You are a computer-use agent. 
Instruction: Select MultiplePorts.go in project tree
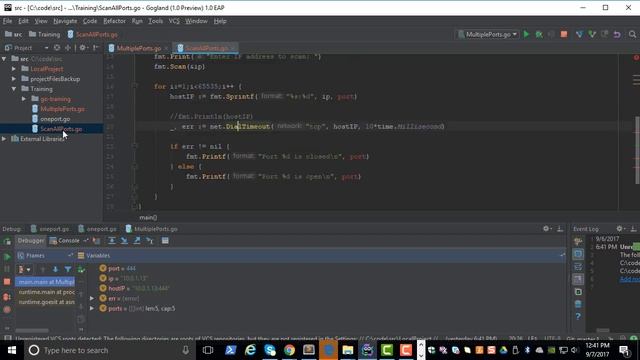tap(62, 109)
